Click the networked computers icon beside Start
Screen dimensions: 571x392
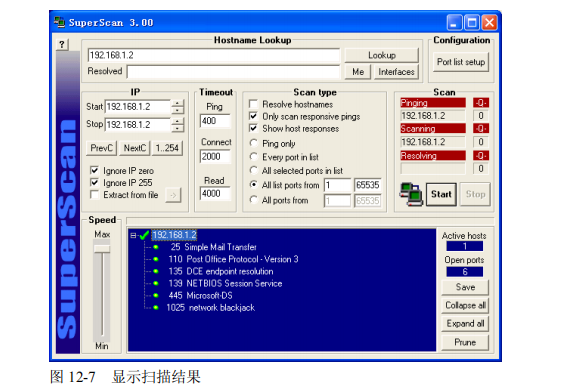411,195
